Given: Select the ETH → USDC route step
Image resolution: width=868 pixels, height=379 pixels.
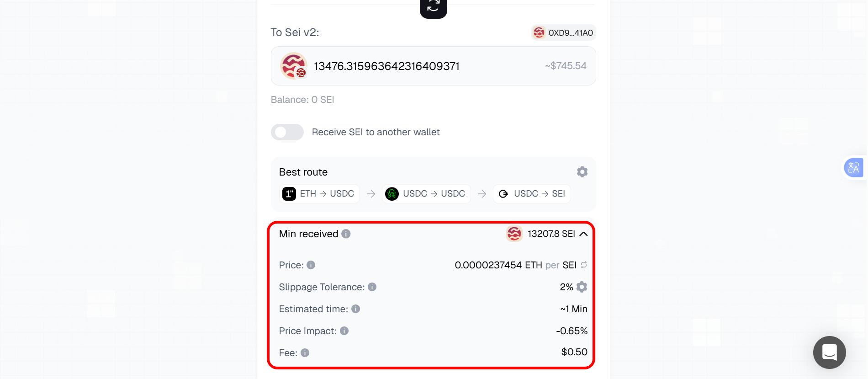Looking at the screenshot, I should pyautogui.click(x=319, y=194).
